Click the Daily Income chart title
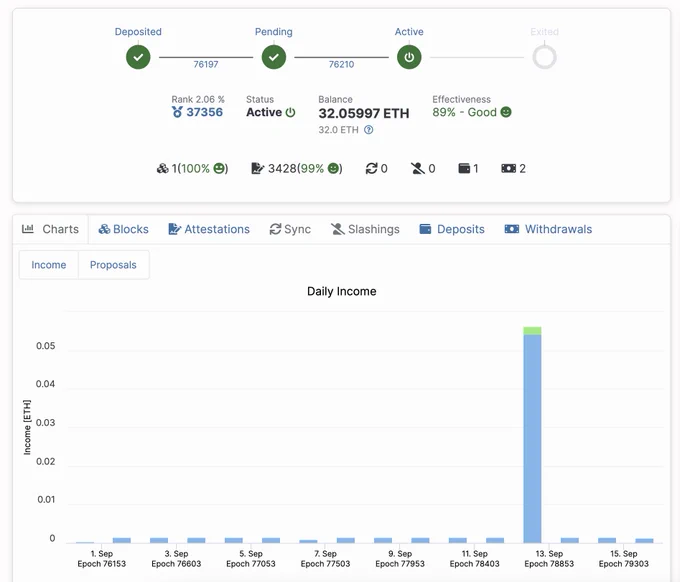This screenshot has width=680, height=582. tap(342, 291)
